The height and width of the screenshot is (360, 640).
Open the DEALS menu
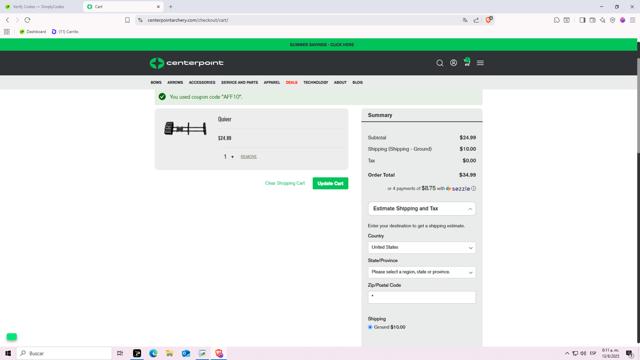pos(291,82)
